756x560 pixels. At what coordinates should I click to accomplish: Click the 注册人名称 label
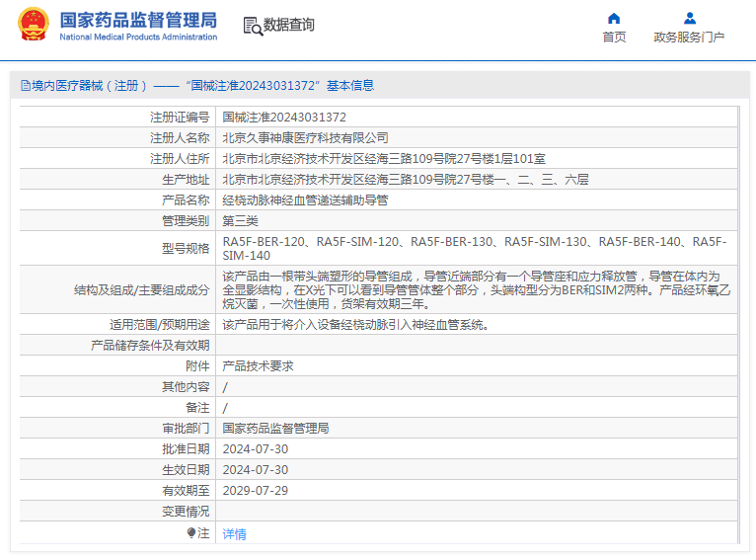180,138
